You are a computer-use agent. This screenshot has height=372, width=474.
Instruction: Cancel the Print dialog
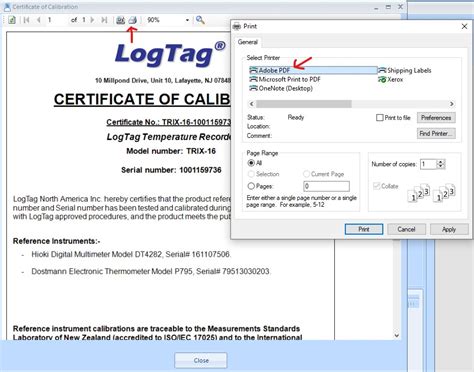pyautogui.click(x=406, y=229)
